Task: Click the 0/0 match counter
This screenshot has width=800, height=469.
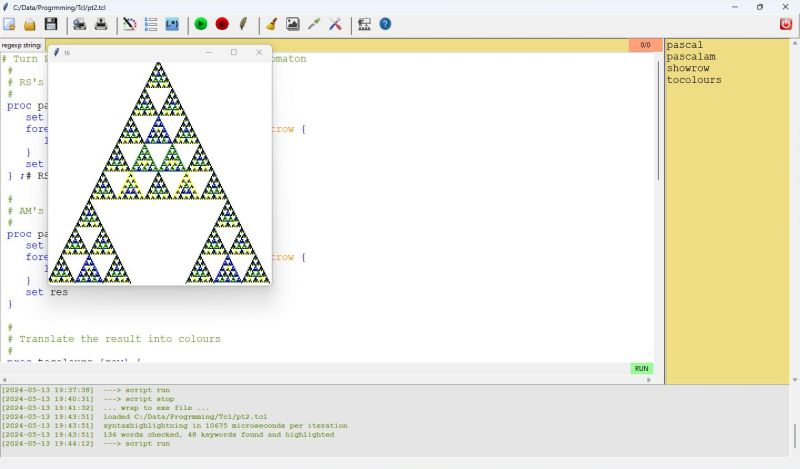Action: pos(645,45)
